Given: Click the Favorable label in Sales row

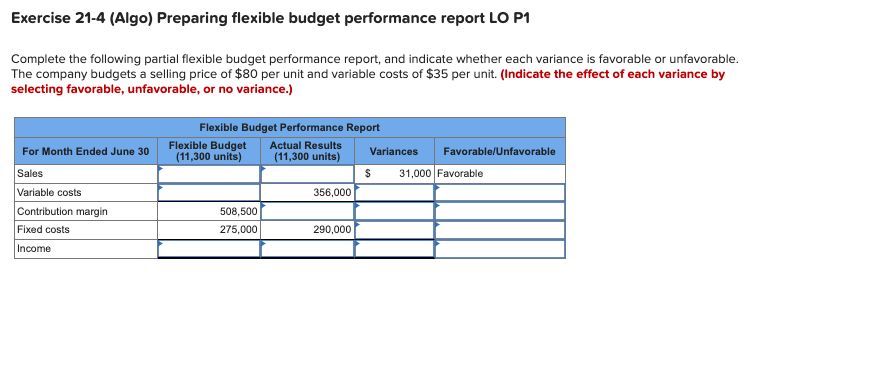Looking at the screenshot, I should coord(460,174).
